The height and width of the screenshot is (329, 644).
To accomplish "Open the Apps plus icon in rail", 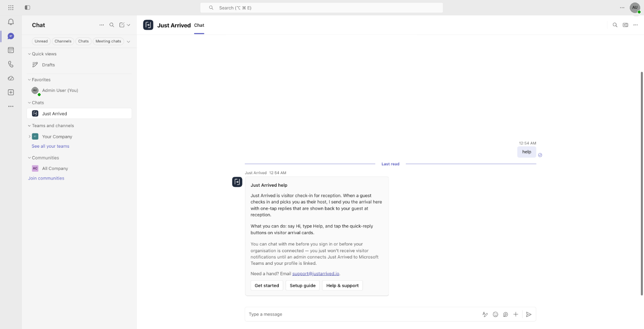I will (11, 92).
